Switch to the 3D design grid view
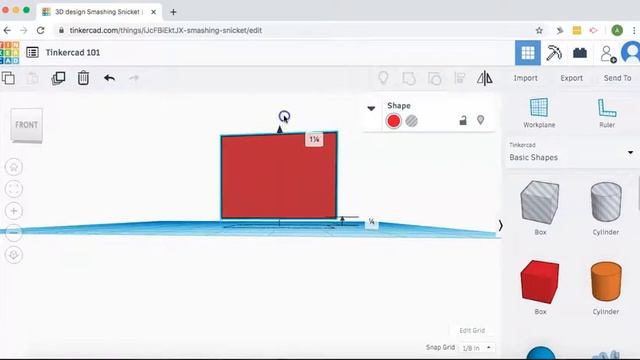This screenshot has width=640, height=360. [x=527, y=53]
